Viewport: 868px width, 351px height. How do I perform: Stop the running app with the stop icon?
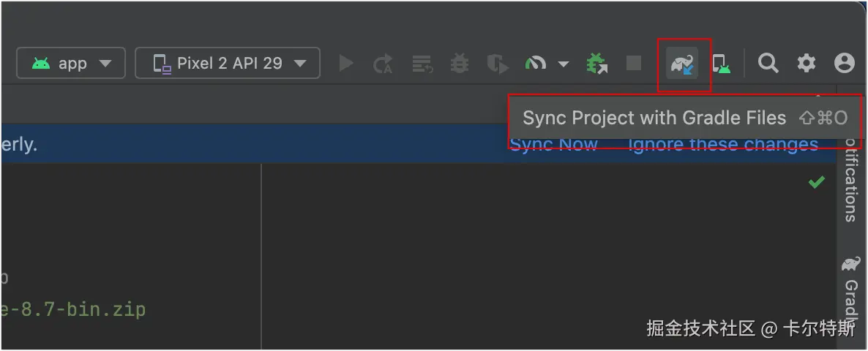click(x=634, y=64)
